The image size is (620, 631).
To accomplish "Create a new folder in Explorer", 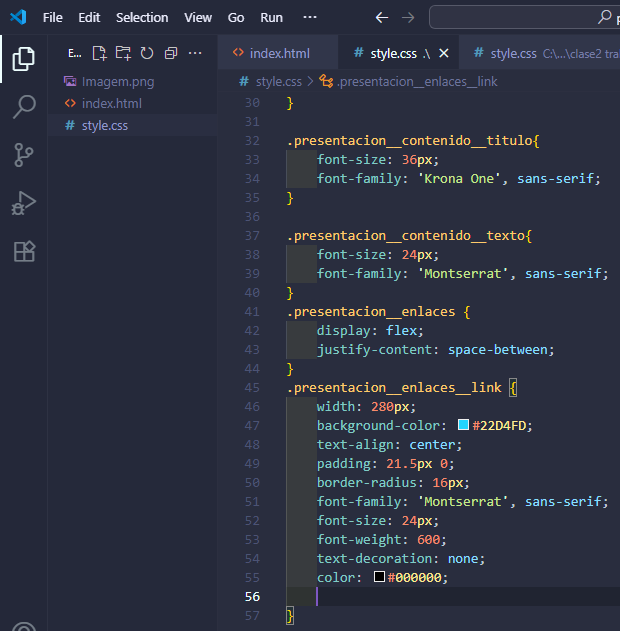I will [123, 53].
